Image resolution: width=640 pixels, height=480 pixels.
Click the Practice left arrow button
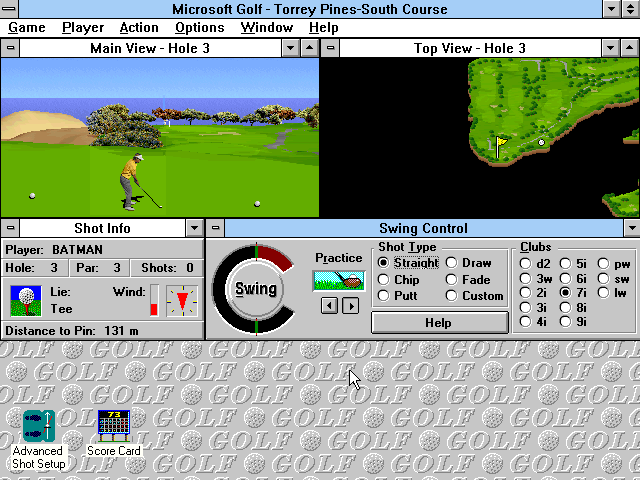click(x=329, y=305)
